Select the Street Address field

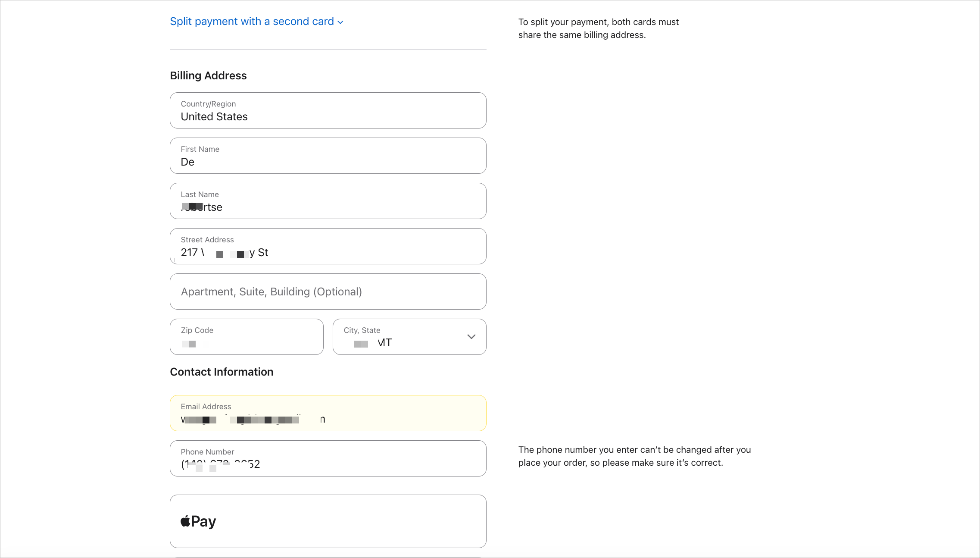[x=328, y=246]
